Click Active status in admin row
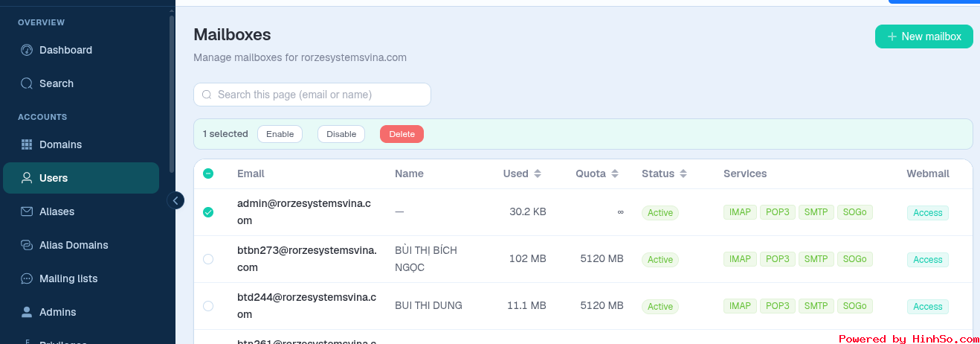The height and width of the screenshot is (344, 980). click(660, 213)
